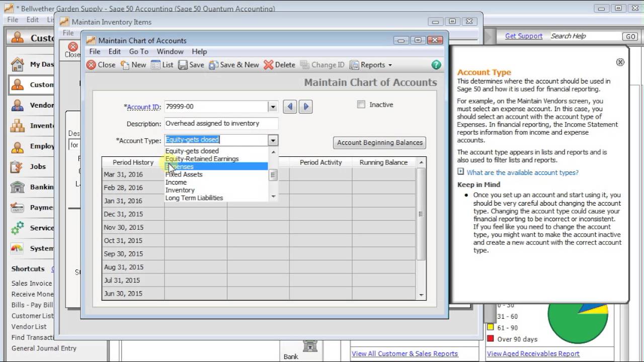Open Vendor List shortcut
This screenshot has height=362, width=644.
tap(29, 326)
